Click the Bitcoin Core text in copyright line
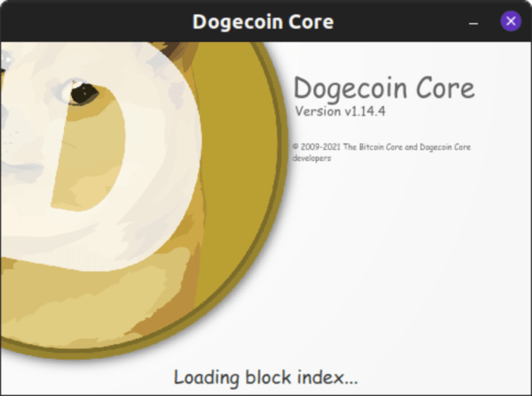The image size is (532, 396). pos(381,147)
